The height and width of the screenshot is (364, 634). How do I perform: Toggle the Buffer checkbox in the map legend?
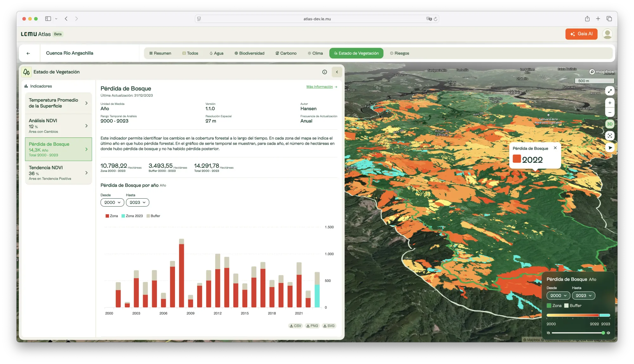(567, 305)
